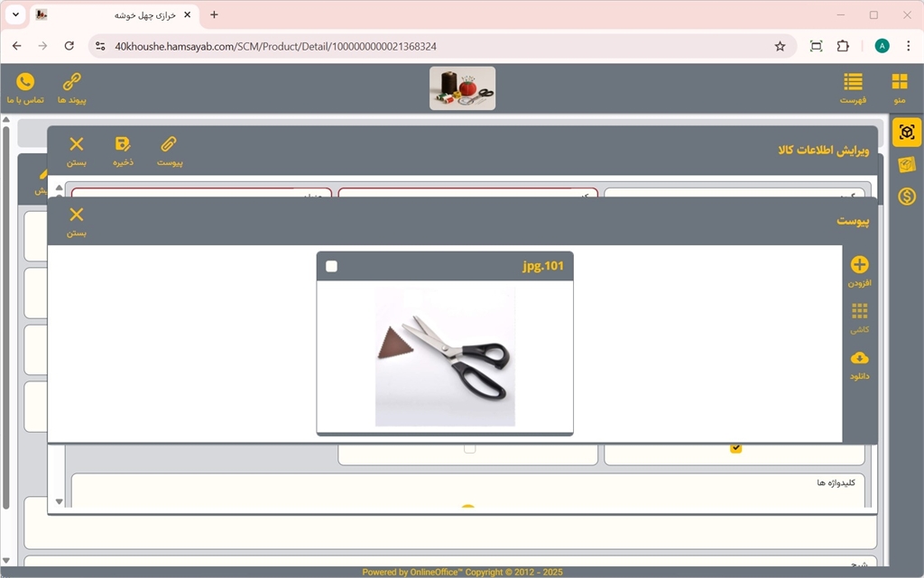Open the فهرست list menu
Screen dimensions: 924x578
853,82
